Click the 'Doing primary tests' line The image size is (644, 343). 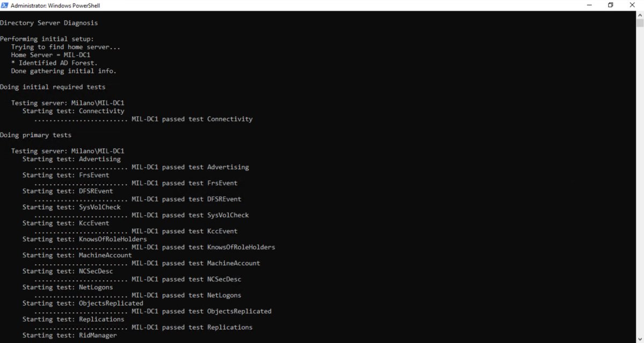coord(35,135)
